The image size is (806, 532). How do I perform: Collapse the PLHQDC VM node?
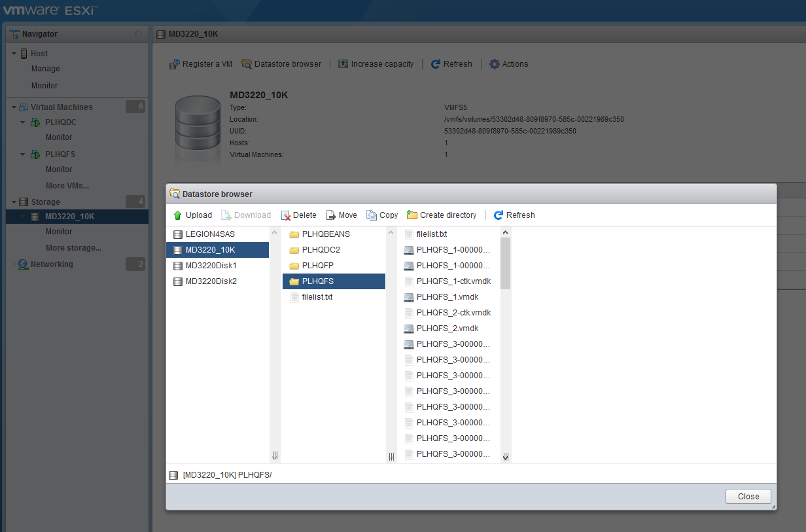(23, 122)
